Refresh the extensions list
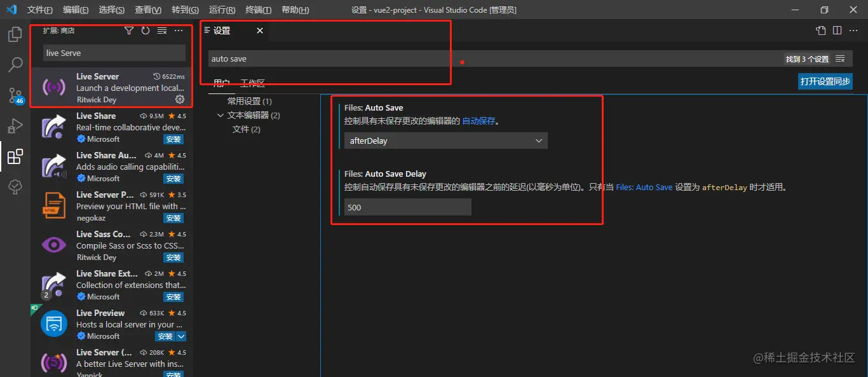 [x=146, y=31]
